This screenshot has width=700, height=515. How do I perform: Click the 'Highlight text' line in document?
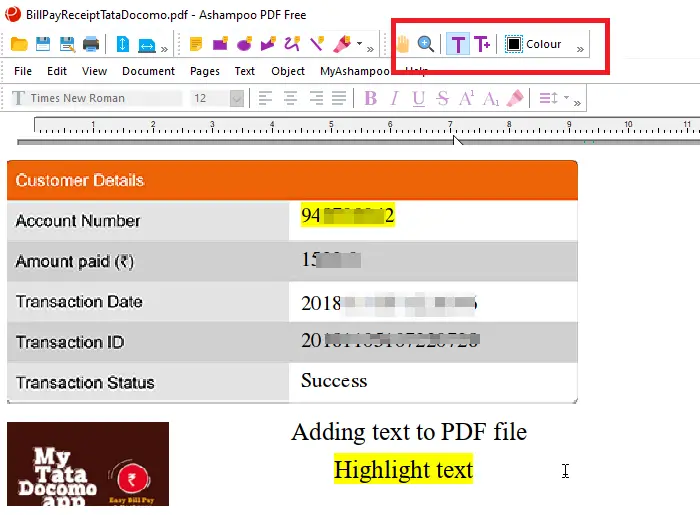pyautogui.click(x=403, y=469)
